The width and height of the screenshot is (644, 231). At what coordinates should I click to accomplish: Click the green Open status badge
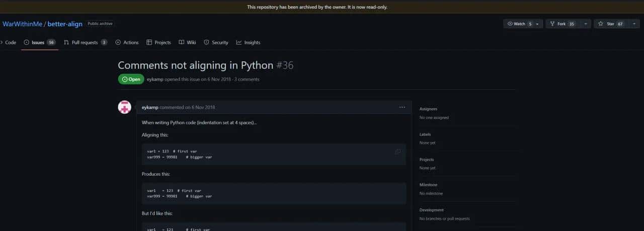(x=131, y=80)
